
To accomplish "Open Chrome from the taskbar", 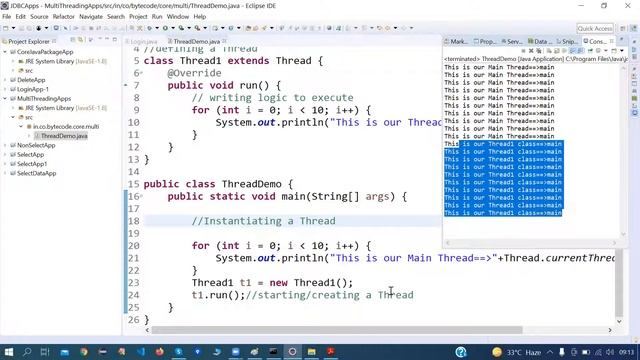I will tap(84, 352).
